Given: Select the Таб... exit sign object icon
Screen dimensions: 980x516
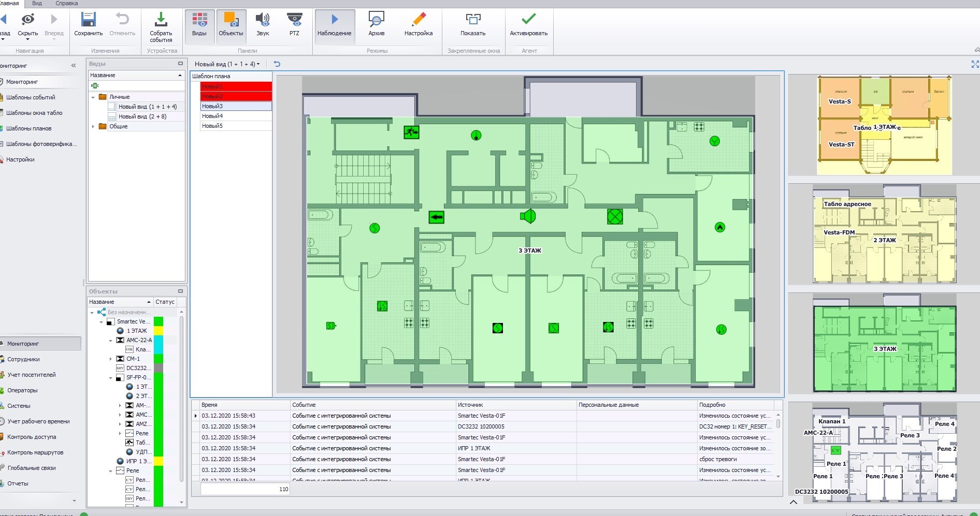Looking at the screenshot, I should (129, 443).
